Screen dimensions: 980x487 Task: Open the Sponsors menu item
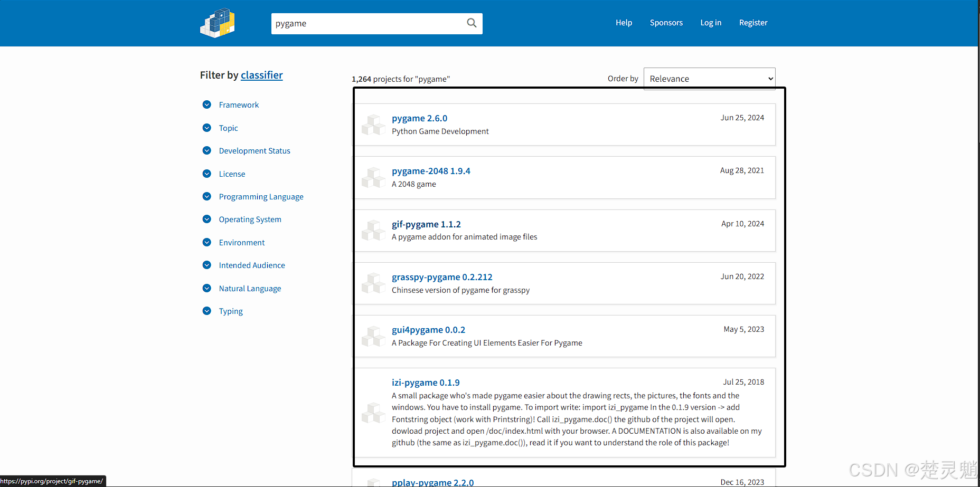point(666,23)
